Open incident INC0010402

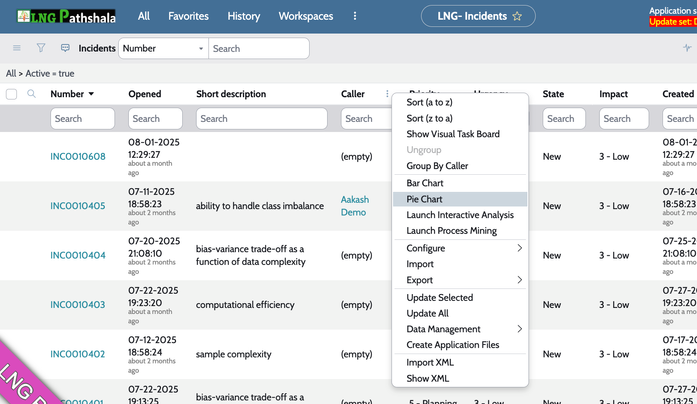coord(78,354)
